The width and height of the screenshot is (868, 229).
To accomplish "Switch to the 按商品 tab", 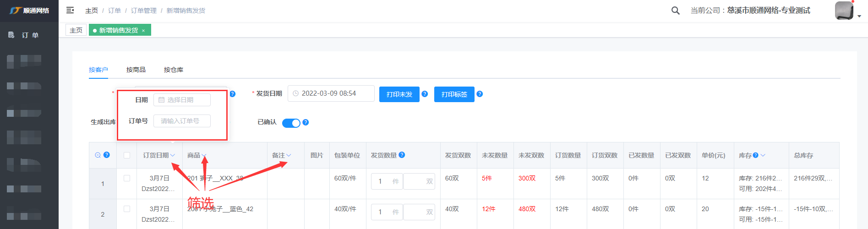I will click(136, 70).
